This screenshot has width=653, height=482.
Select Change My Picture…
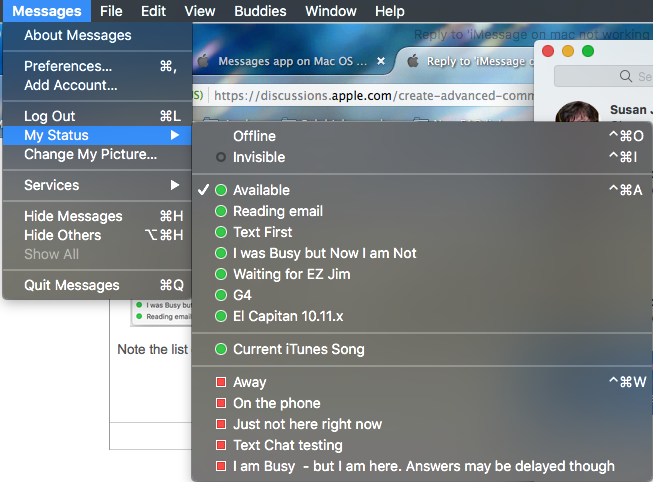coord(97,155)
